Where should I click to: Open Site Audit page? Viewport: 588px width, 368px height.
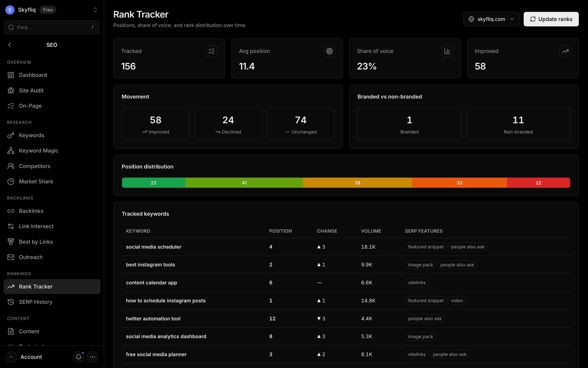pyautogui.click(x=52, y=90)
